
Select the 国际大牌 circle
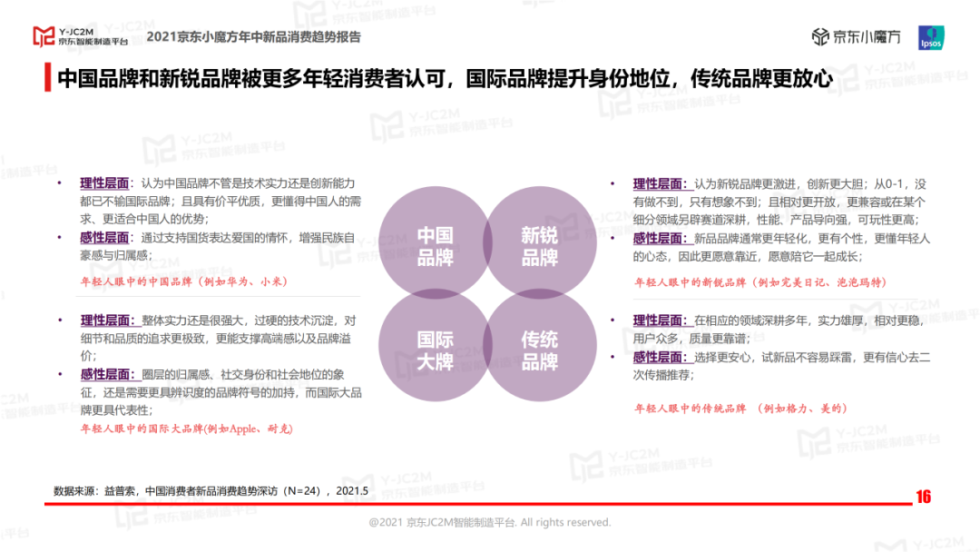(x=435, y=346)
